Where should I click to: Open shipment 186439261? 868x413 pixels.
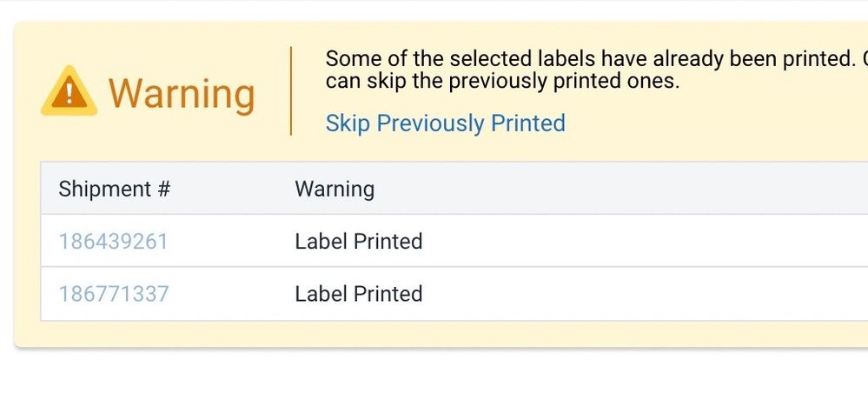pos(113,241)
